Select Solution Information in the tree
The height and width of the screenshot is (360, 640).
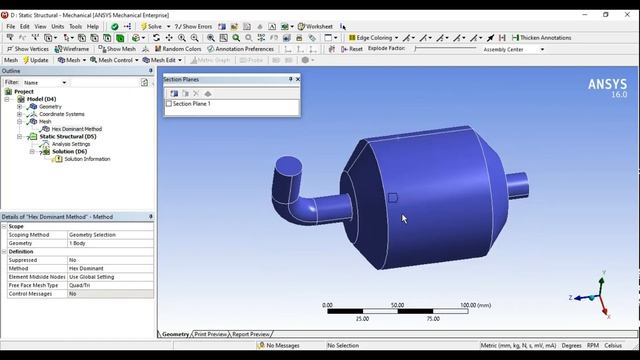click(87, 159)
